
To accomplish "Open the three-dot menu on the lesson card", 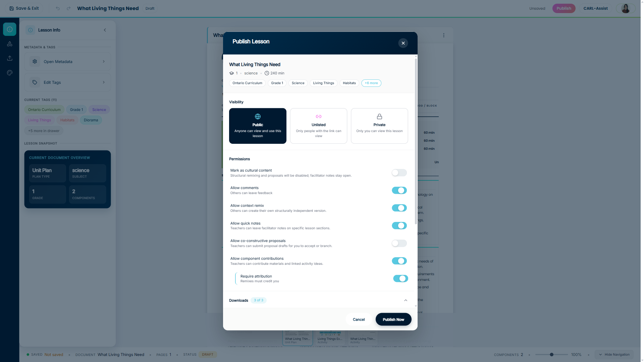I will pyautogui.click(x=443, y=35).
